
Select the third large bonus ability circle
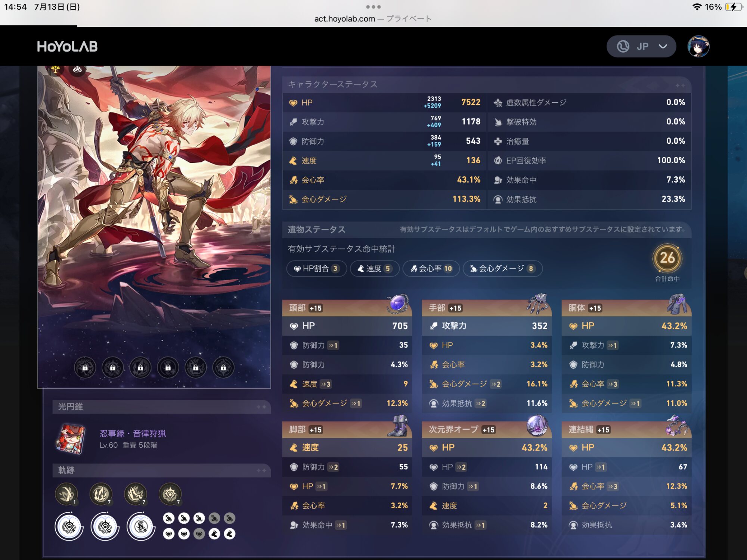click(141, 526)
